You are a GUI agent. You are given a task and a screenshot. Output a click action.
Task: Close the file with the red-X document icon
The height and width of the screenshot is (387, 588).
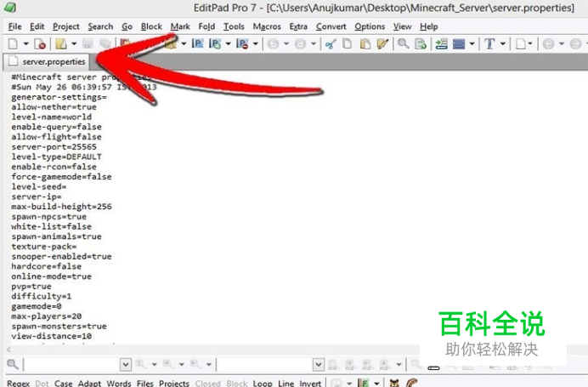[x=40, y=44]
